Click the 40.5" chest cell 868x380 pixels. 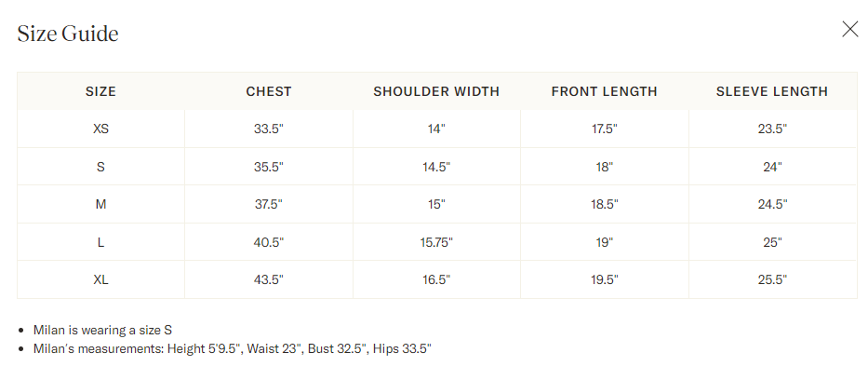pyautogui.click(x=269, y=242)
